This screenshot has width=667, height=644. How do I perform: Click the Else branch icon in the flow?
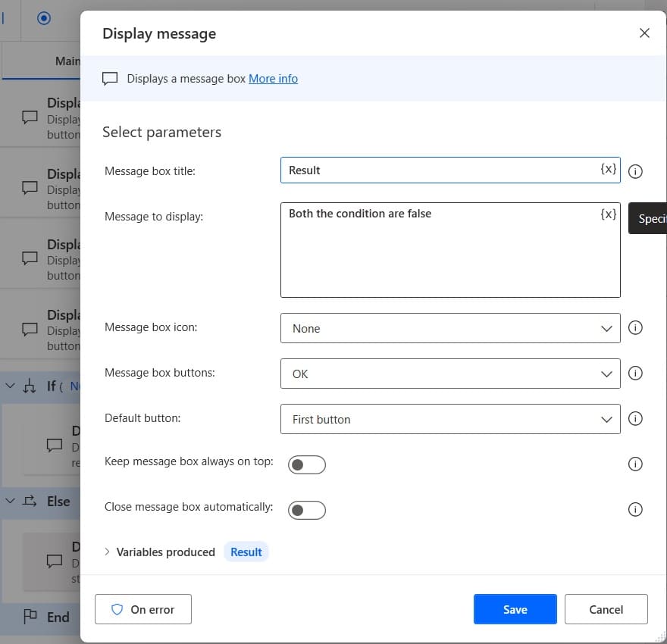[x=30, y=501]
